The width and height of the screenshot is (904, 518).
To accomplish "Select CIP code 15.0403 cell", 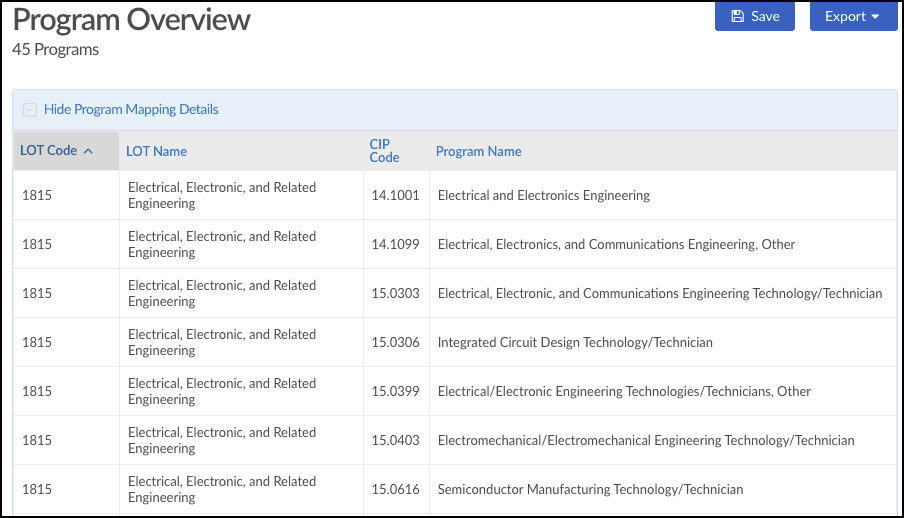I will 396,440.
